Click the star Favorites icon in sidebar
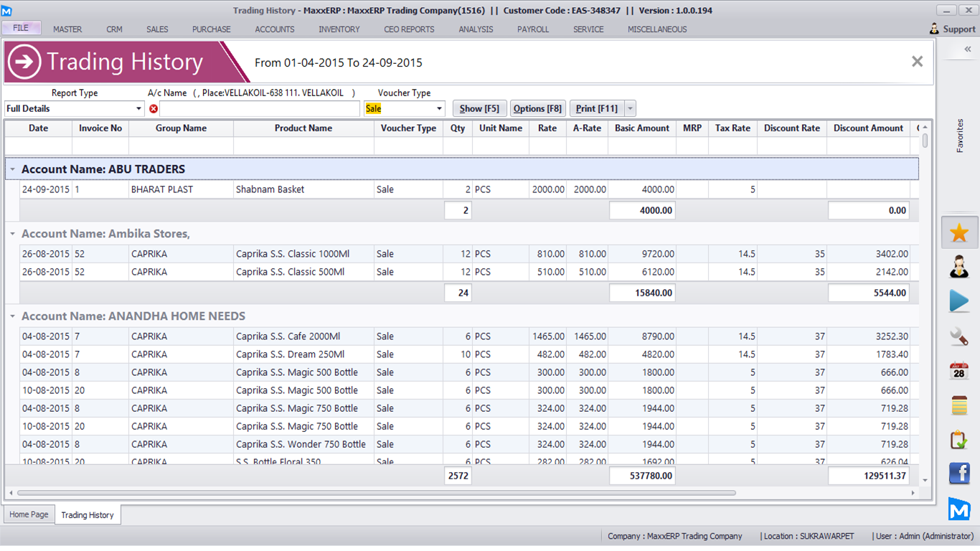Screen dimensions: 980x551 pyautogui.click(x=959, y=232)
